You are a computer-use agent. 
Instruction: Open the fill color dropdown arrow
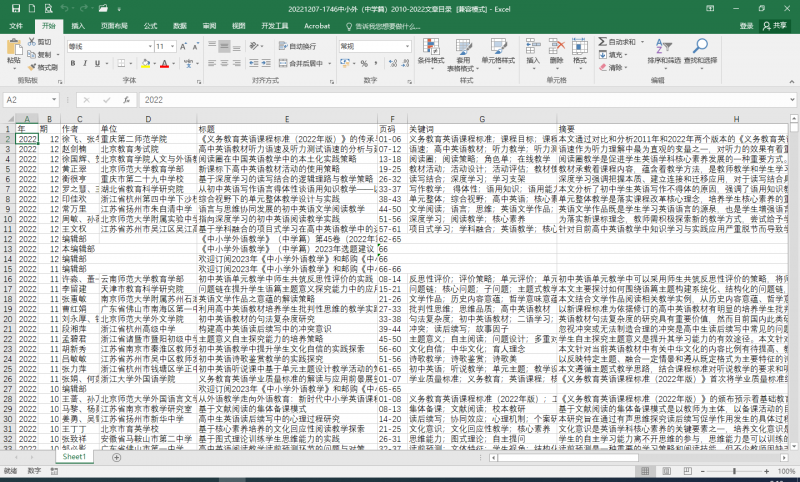coord(155,63)
